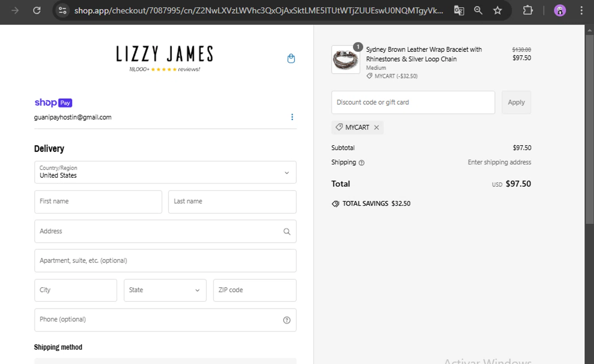Click the crossed-out $130.00 price
The width and height of the screenshot is (594, 364).
[522, 50]
